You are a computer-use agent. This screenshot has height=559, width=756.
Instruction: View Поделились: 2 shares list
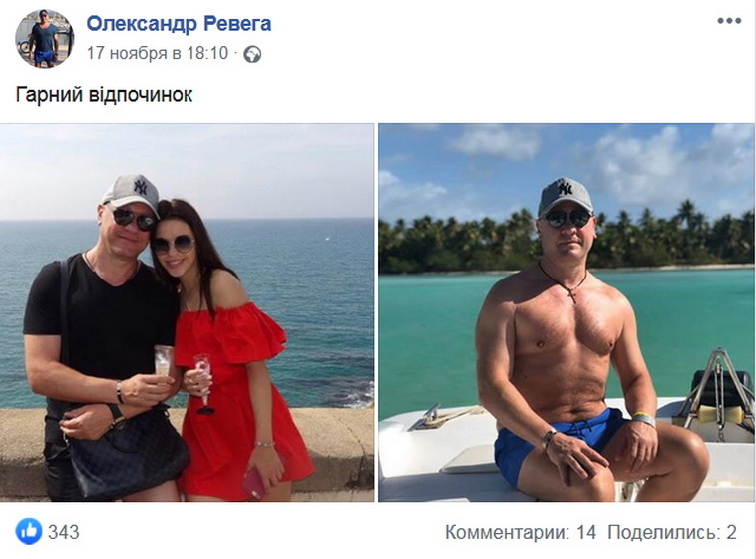point(672,532)
